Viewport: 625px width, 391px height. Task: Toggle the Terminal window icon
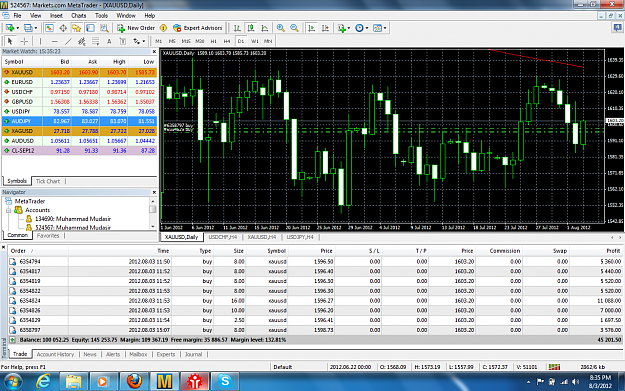[x=90, y=28]
